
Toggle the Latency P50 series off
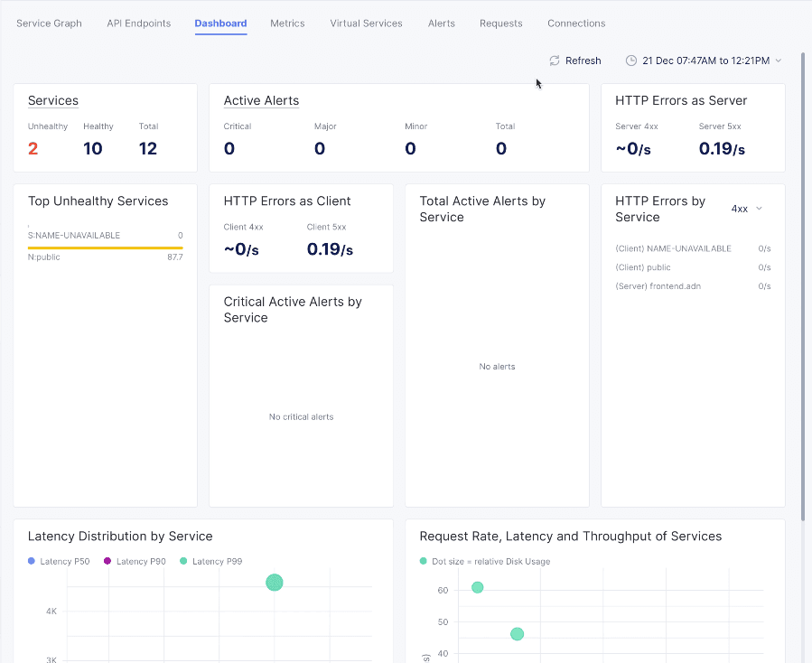(59, 561)
